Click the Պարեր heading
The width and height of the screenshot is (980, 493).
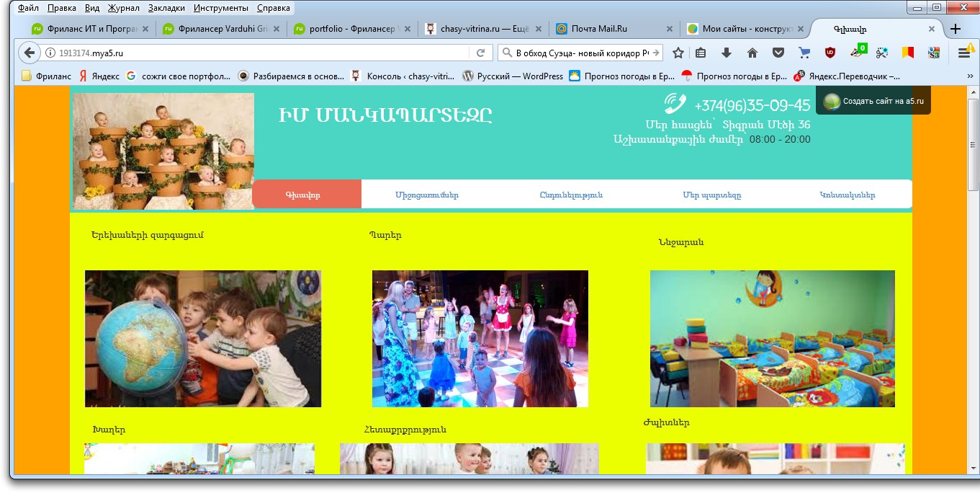385,236
